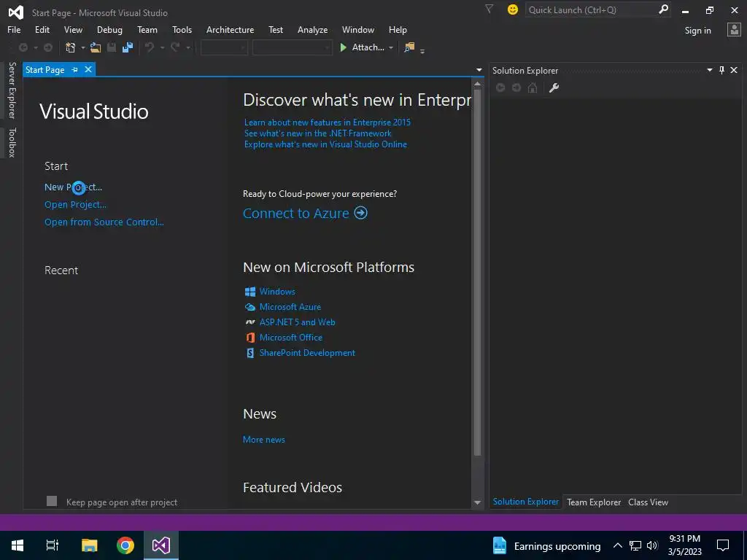Viewport: 747px width, 560px height.
Task: Pin the Solution Explorer panel with pushpin
Action: tap(721, 70)
